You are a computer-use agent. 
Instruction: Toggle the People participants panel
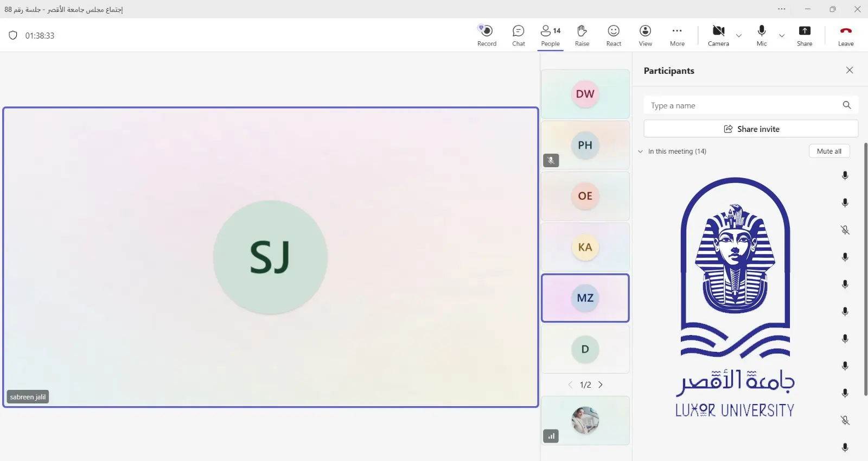coord(550,36)
